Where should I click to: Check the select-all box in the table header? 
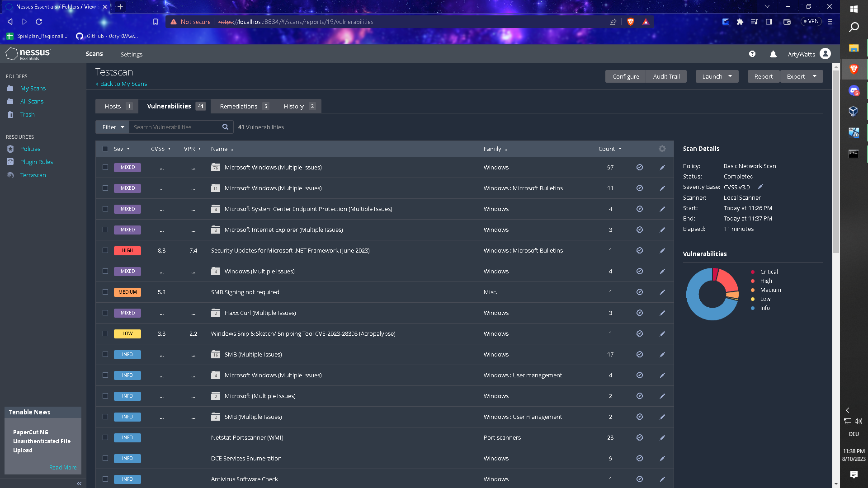coord(105,149)
